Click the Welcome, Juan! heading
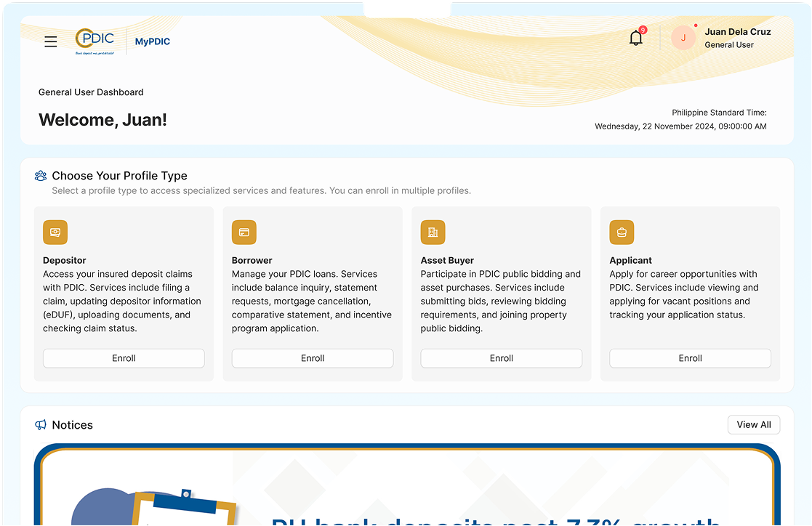 tap(102, 120)
